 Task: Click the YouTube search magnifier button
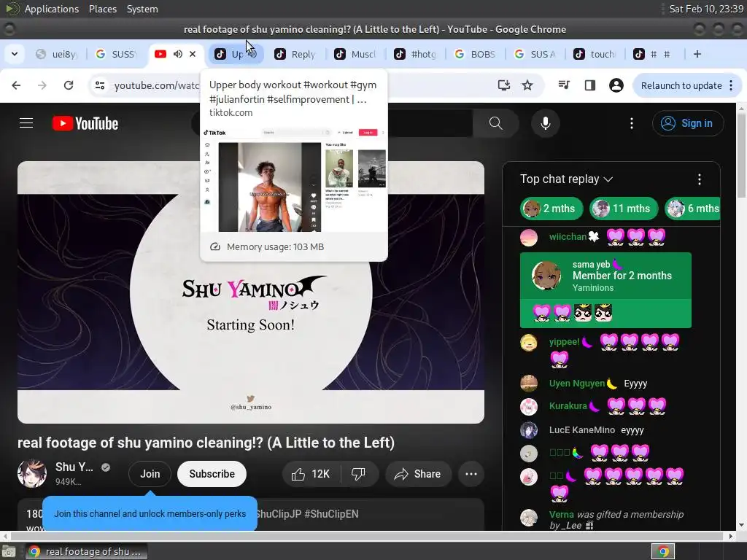(x=495, y=123)
